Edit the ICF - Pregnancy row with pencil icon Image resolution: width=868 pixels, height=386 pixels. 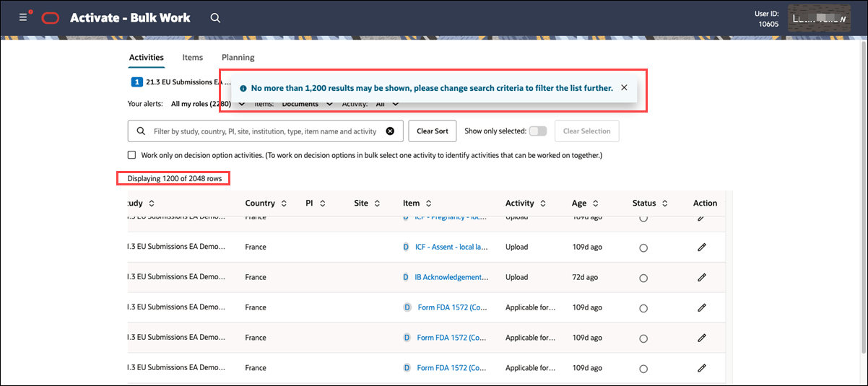(701, 217)
